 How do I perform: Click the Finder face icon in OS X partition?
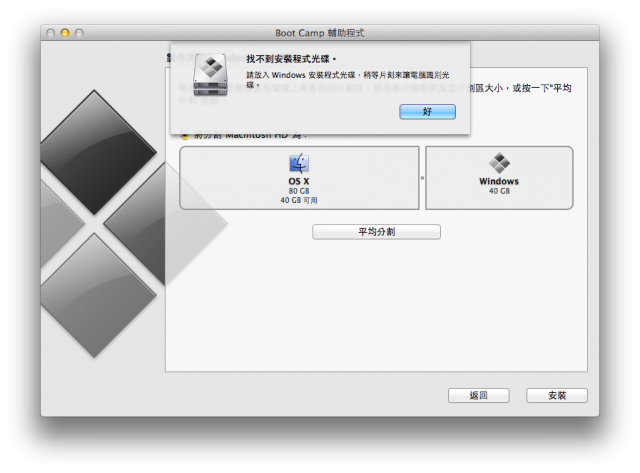pyautogui.click(x=299, y=163)
